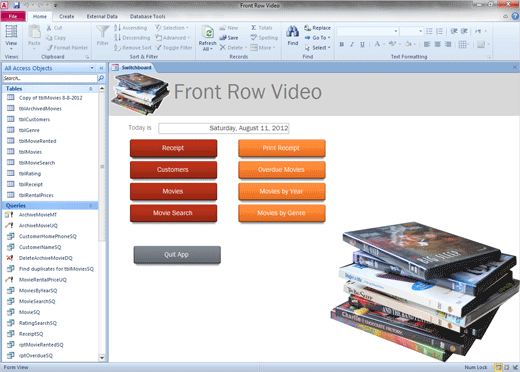Screen dimensions: 520x372
Task: Click the Totals sigma icon
Action: point(254,28)
